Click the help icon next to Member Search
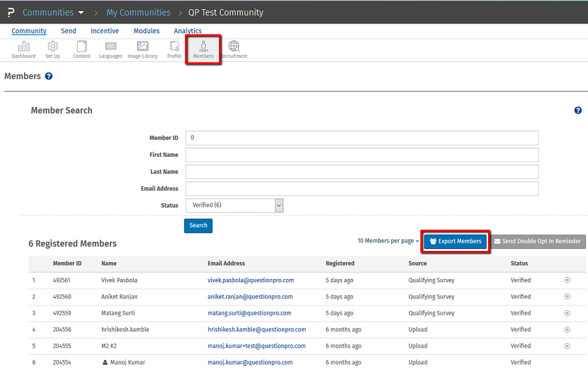 (578, 110)
